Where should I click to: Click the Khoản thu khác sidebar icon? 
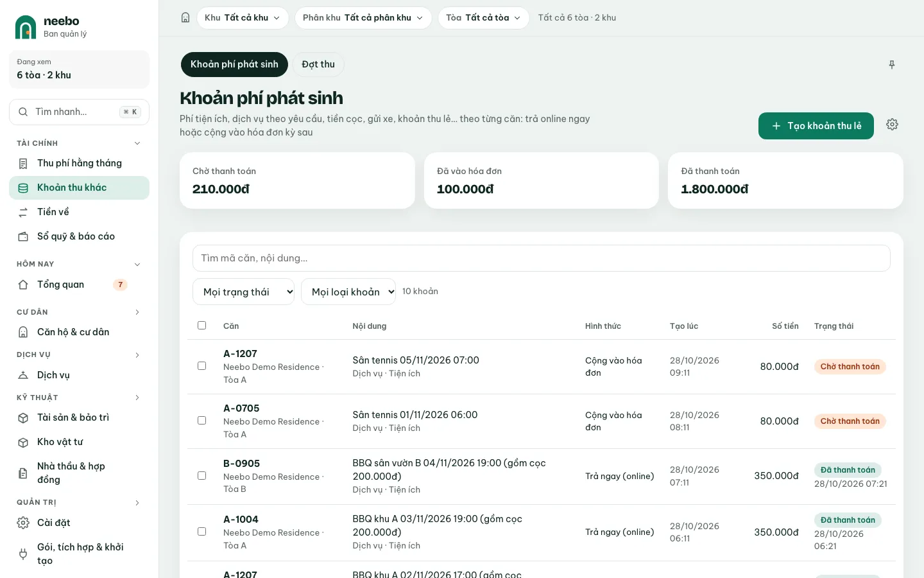(x=23, y=188)
